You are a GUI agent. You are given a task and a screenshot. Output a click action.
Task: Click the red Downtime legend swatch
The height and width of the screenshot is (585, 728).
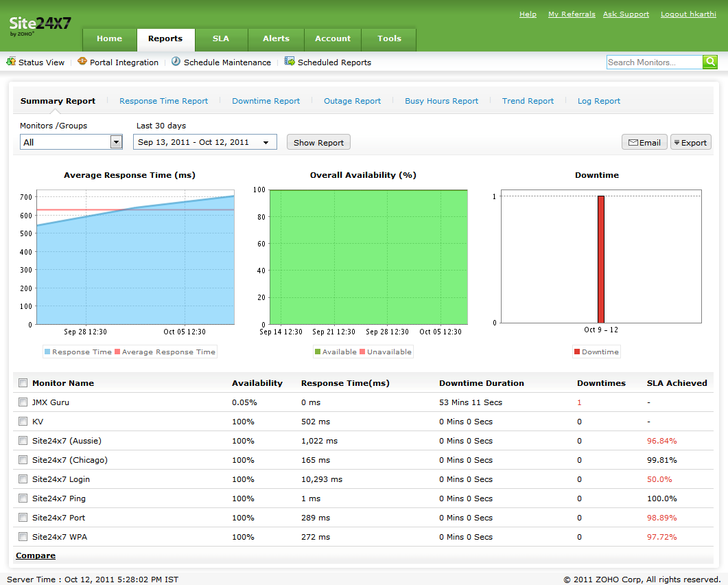pos(576,352)
